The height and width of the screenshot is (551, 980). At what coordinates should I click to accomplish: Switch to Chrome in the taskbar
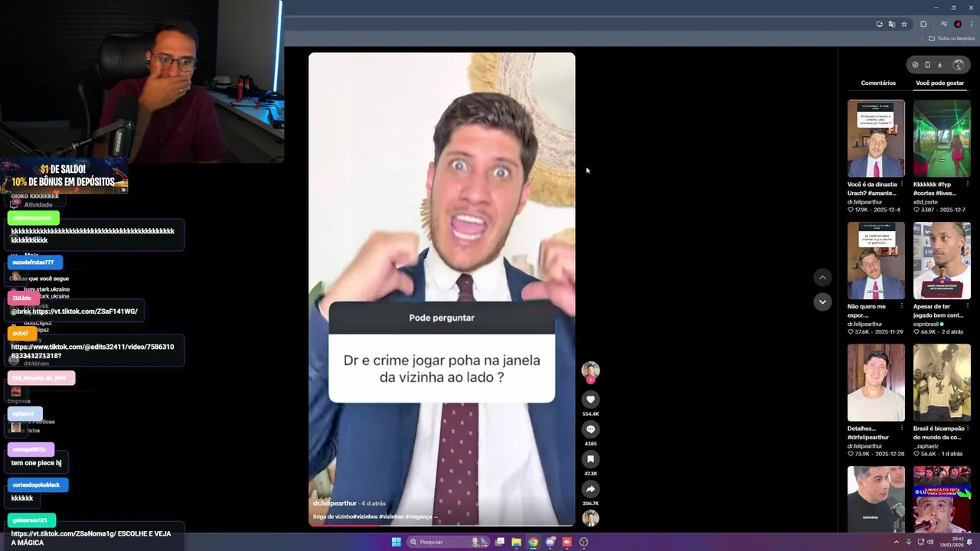pos(533,542)
